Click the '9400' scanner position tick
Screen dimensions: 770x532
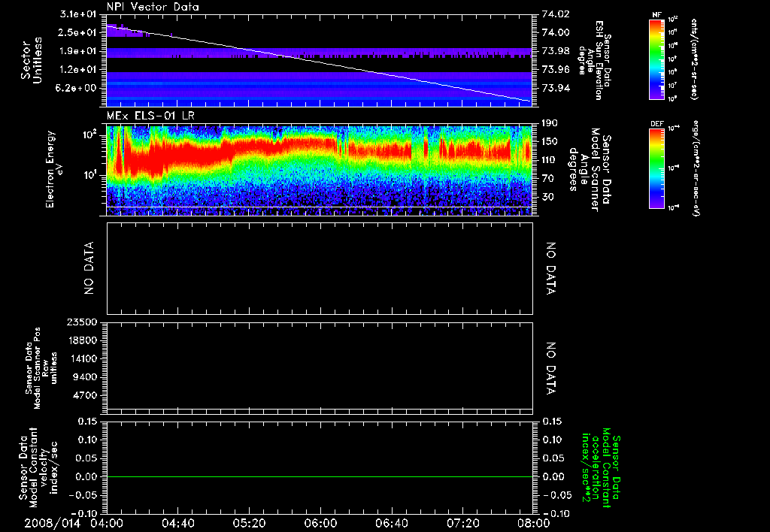point(84,377)
